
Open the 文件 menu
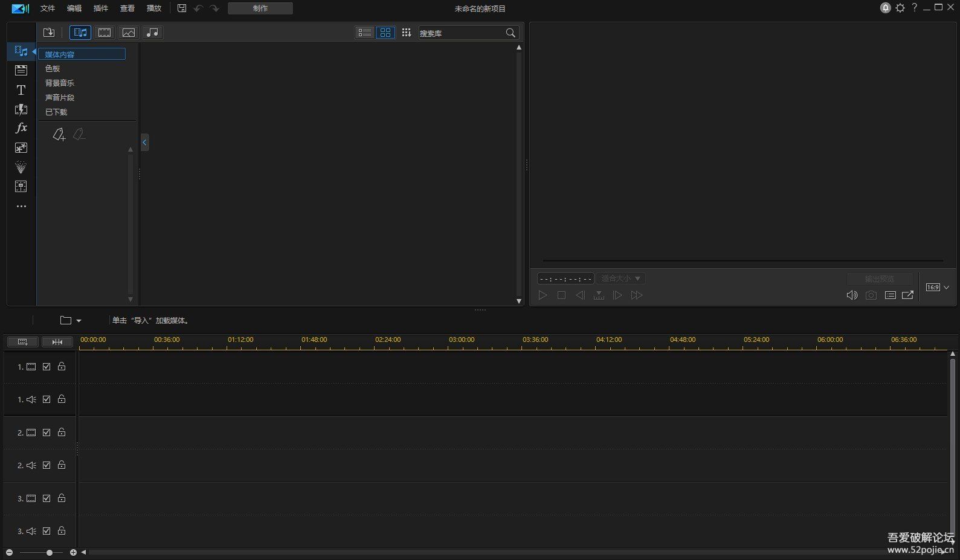(x=48, y=8)
